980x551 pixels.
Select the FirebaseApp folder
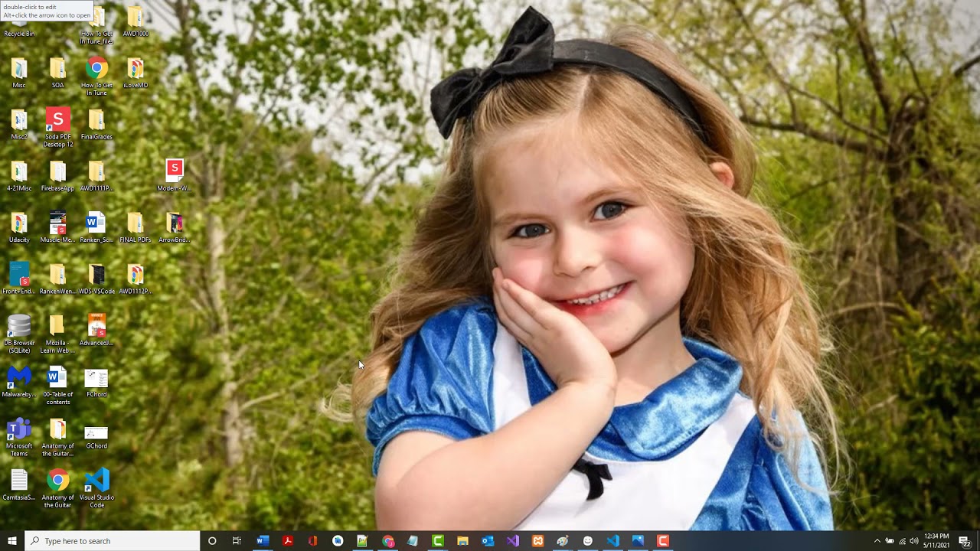pyautogui.click(x=57, y=176)
